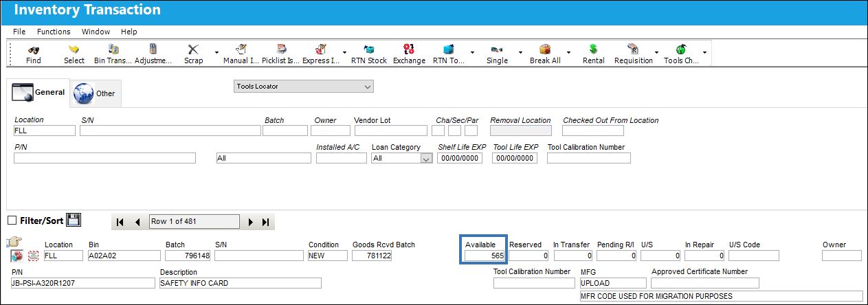Click the Shelf Life EXP date field

460,158
